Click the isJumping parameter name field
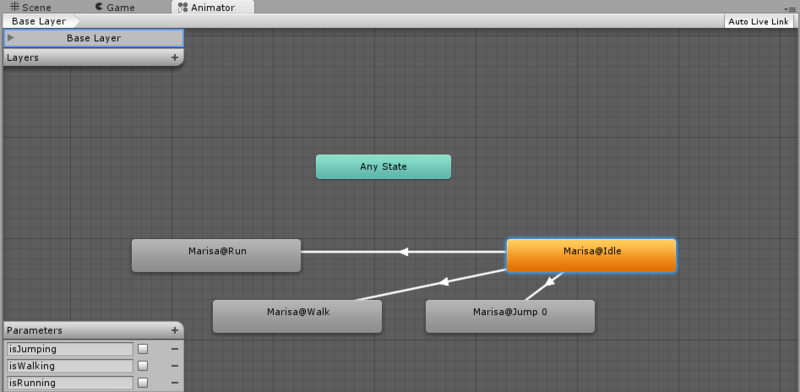The width and height of the screenshot is (800, 392). point(70,349)
